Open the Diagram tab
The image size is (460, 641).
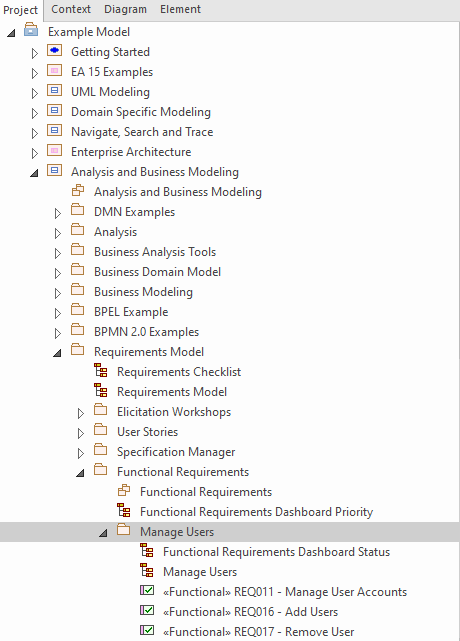(125, 9)
